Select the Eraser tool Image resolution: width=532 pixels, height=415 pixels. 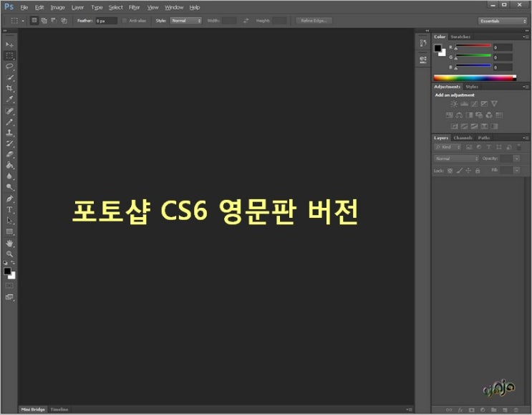[x=9, y=155]
